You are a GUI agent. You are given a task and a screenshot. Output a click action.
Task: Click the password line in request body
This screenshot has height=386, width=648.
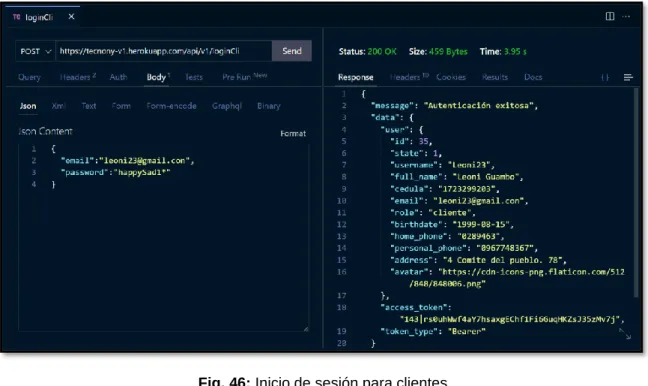[x=116, y=172]
